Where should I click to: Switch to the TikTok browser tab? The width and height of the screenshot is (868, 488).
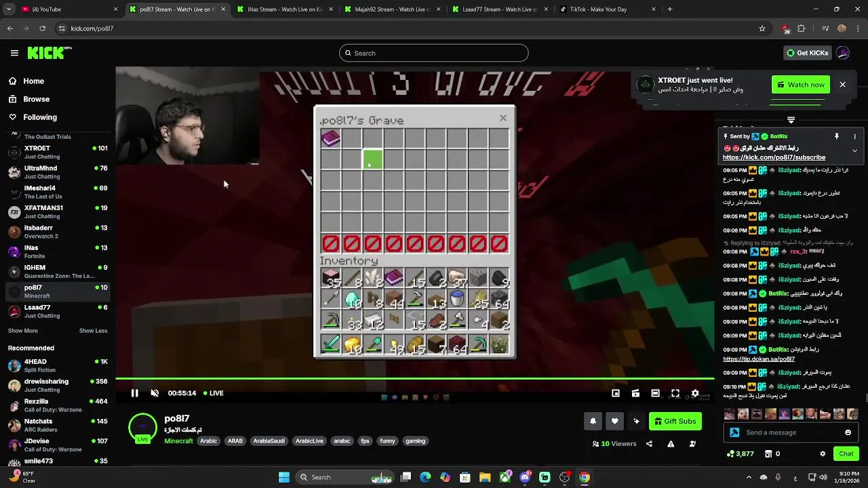click(607, 9)
